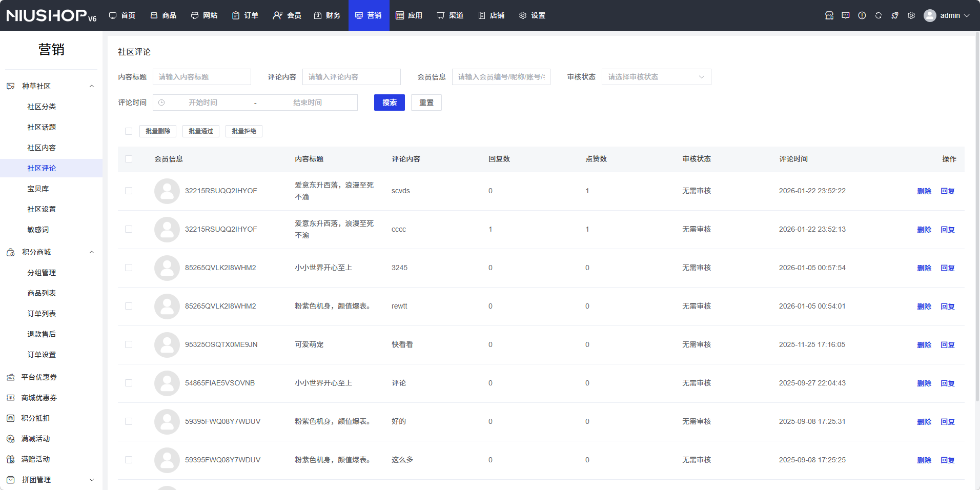This screenshot has height=490, width=980.
Task: Click the rocket icon in header
Action: (x=894, y=15)
